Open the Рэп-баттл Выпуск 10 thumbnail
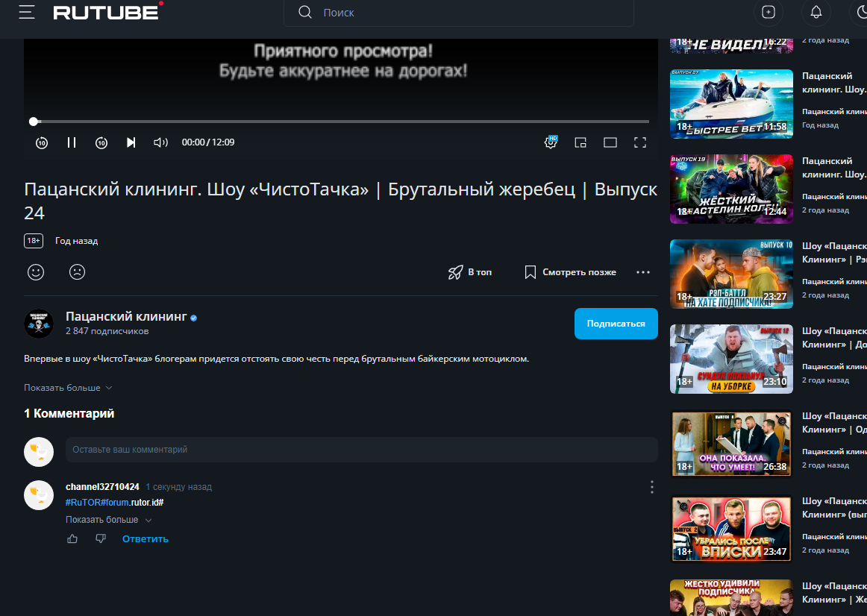This screenshot has height=616, width=867. coord(731,274)
